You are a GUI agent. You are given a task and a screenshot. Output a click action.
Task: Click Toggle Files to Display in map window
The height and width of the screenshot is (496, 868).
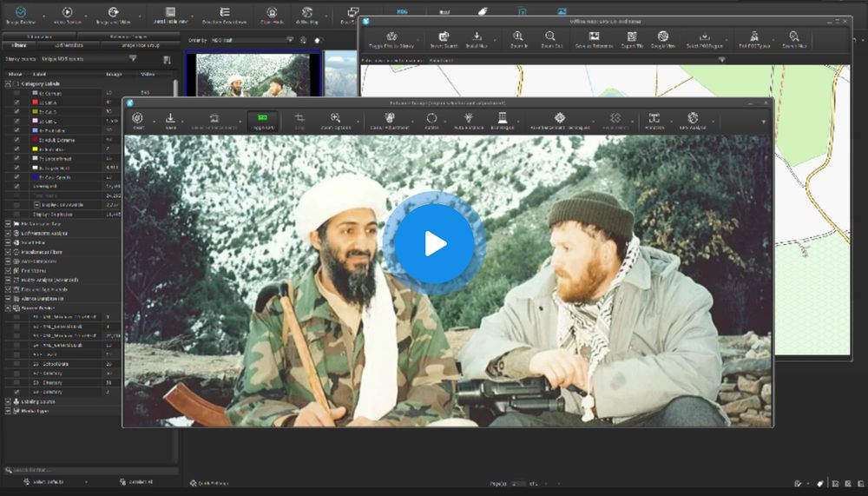391,40
